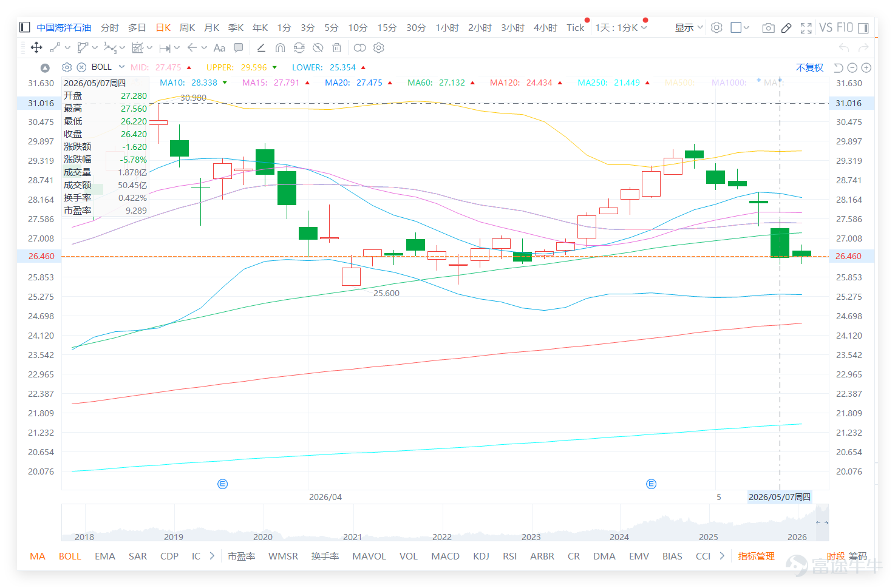This screenshot has width=895, height=588.
Task: Switch to 月K monthly chart tab
Action: click(211, 28)
